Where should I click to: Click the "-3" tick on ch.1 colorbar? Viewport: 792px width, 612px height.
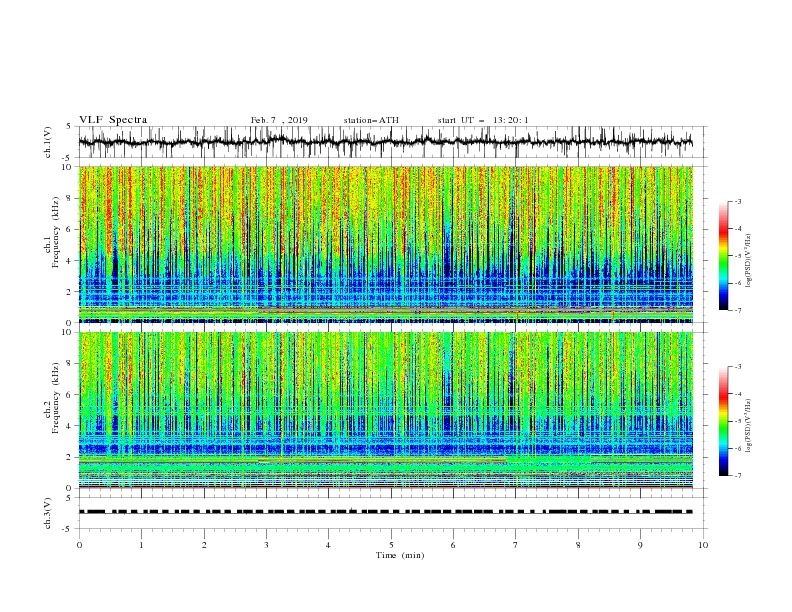738,201
